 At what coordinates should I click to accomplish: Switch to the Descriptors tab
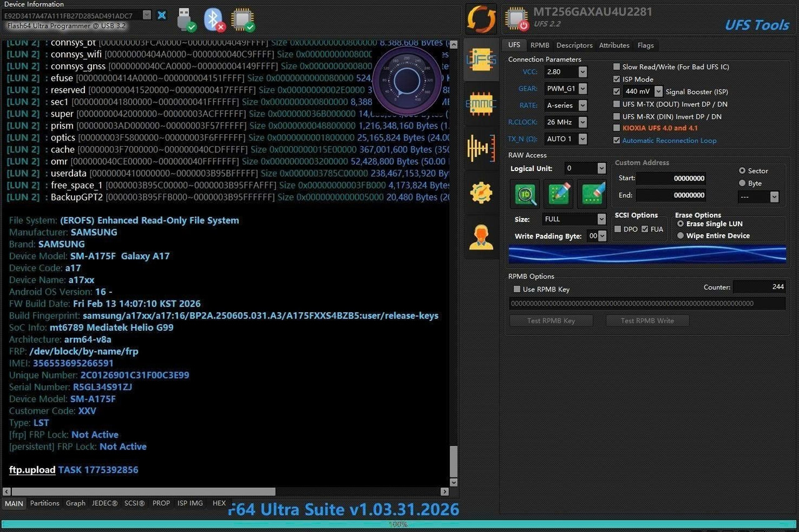point(574,45)
